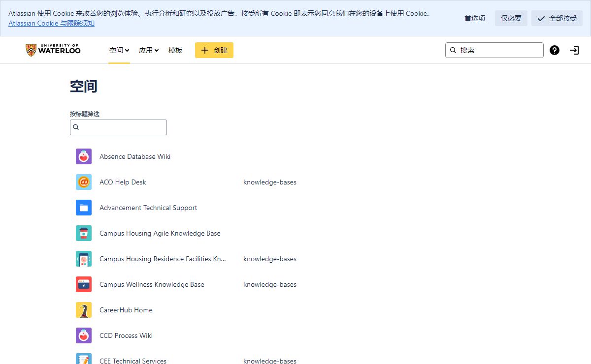Viewport: 591px width, 364px height.
Task: Click the ACO Help Desk space icon
Action: click(x=84, y=182)
